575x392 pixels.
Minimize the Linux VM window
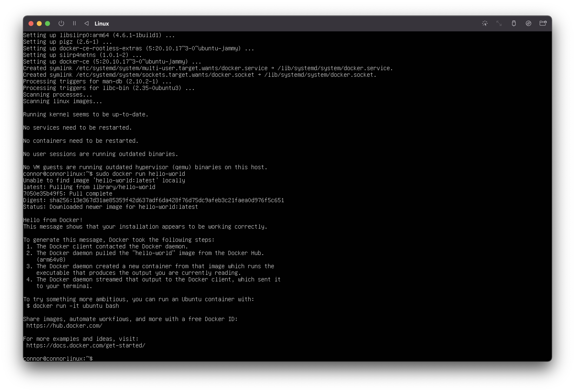(39, 24)
